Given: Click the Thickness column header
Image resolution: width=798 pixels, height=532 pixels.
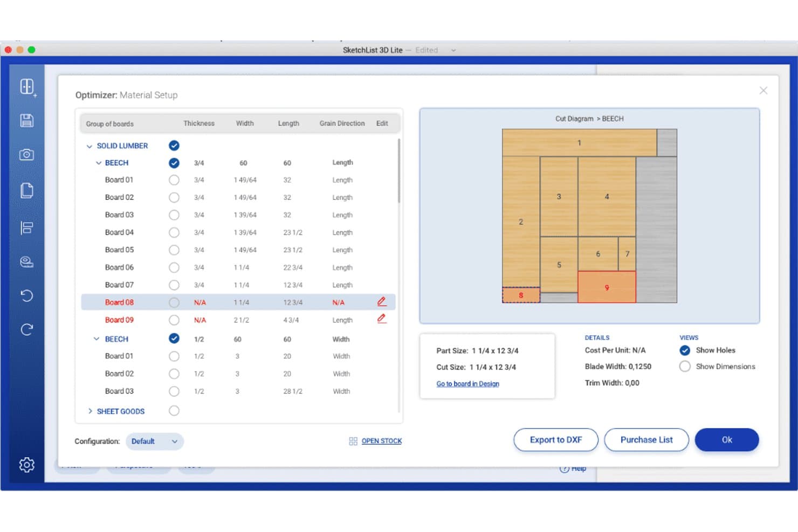Looking at the screenshot, I should 199,123.
